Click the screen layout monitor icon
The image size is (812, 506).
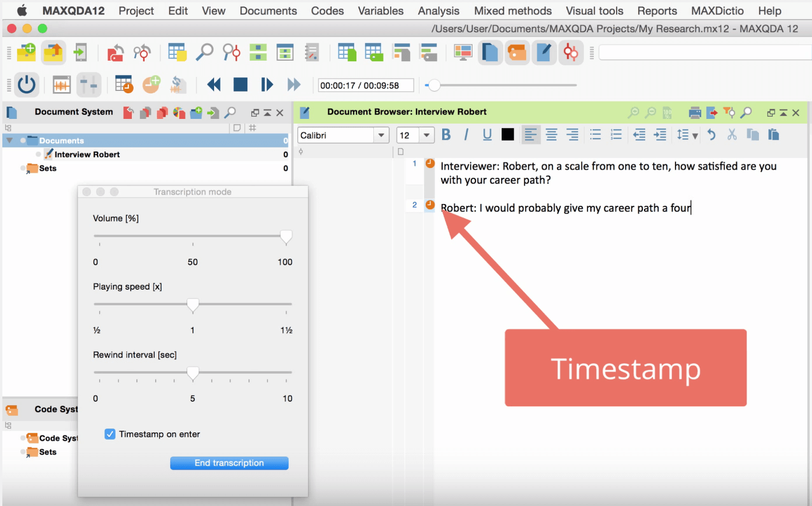point(463,52)
